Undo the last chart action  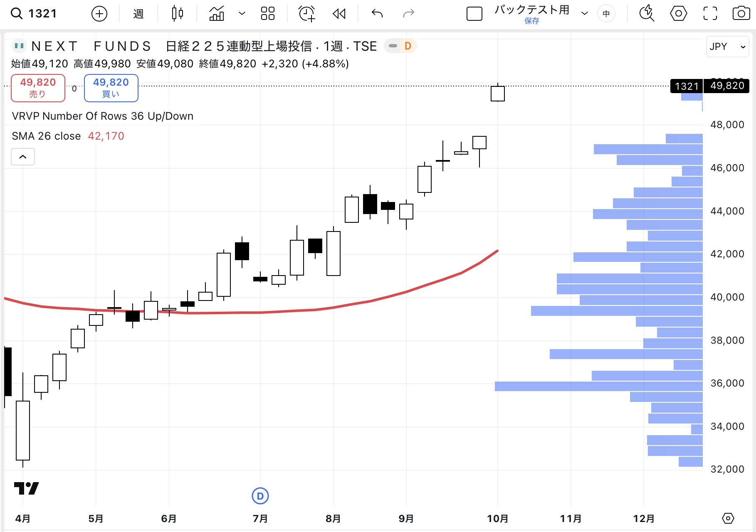(x=377, y=14)
